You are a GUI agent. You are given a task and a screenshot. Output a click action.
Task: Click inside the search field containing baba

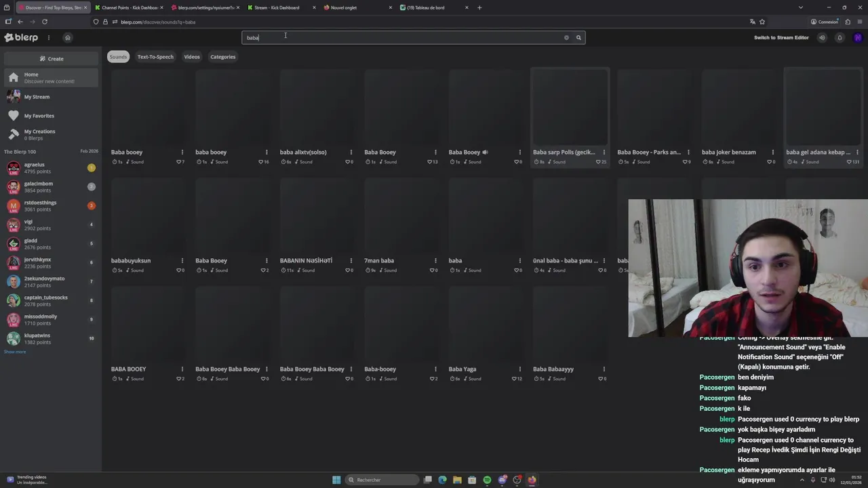[x=403, y=37]
